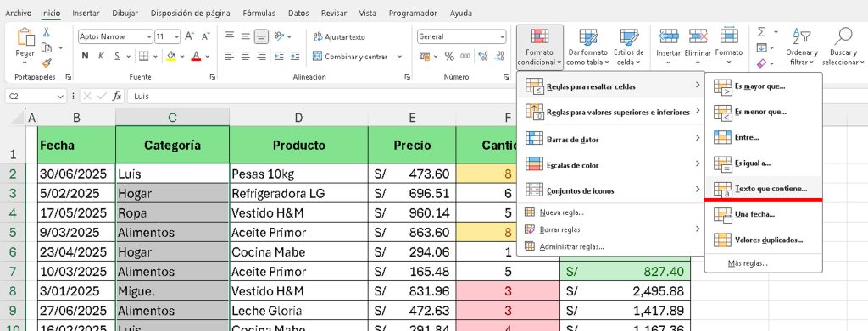This screenshot has width=868, height=331.
Task: Open the Name Box C2 dropdown
Action: tap(61, 97)
